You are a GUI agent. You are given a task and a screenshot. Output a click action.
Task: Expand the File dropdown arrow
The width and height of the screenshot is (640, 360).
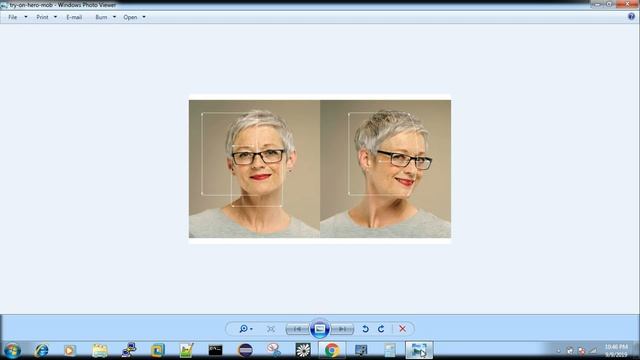click(26, 17)
